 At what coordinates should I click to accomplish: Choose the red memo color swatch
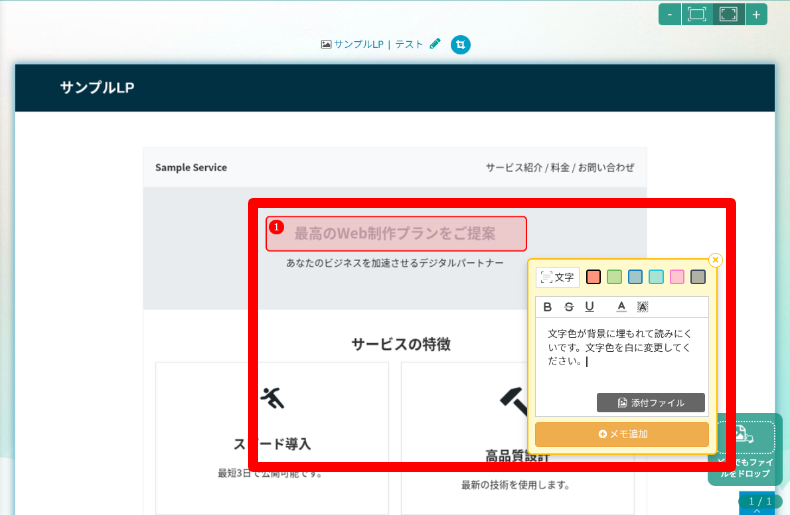coord(594,277)
